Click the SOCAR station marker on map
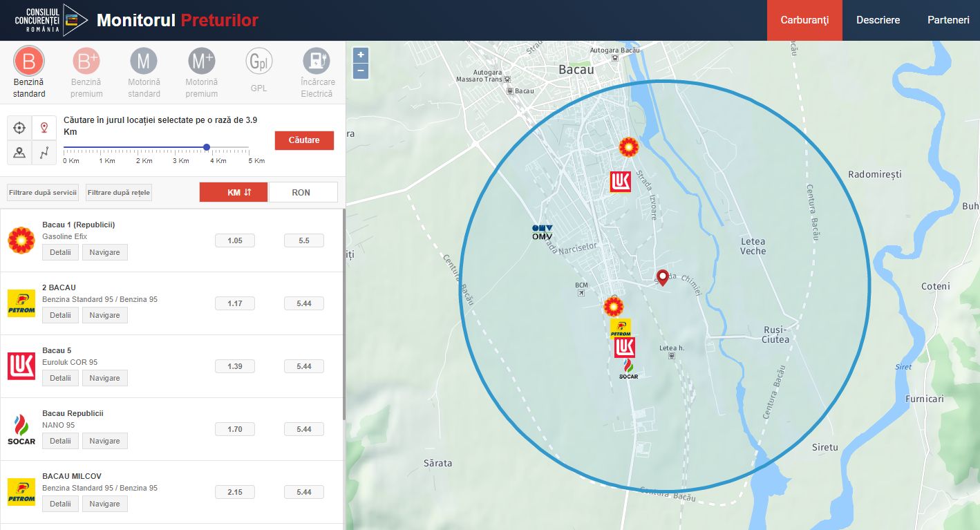980x530 pixels. pyautogui.click(x=628, y=368)
